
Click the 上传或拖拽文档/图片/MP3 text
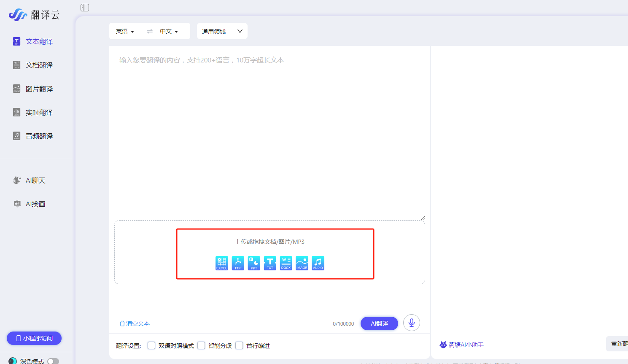point(270,242)
